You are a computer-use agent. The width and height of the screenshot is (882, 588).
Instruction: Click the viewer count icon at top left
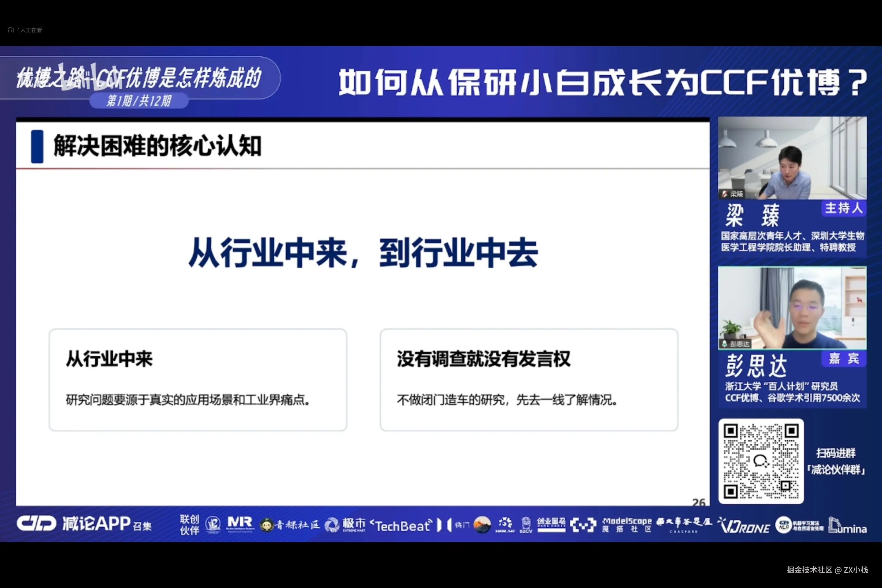point(11,30)
